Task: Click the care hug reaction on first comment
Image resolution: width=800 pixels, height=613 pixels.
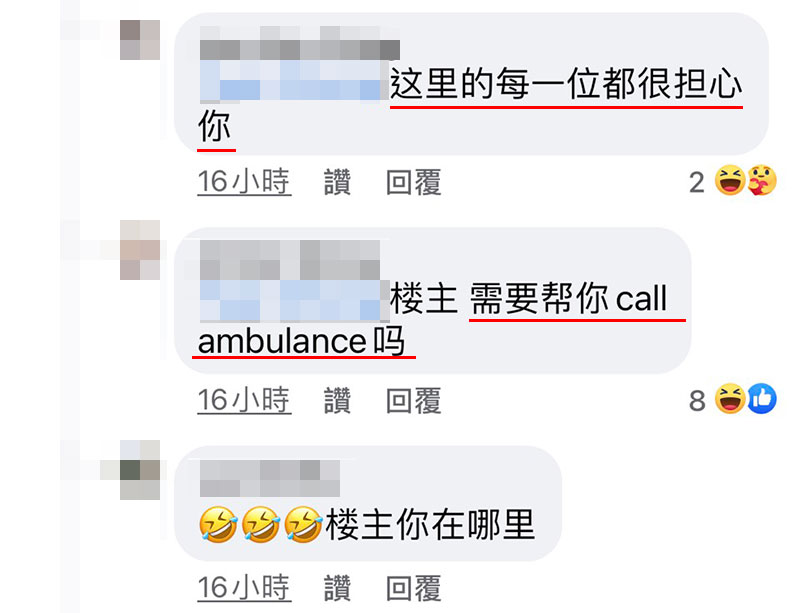Action: (x=762, y=180)
